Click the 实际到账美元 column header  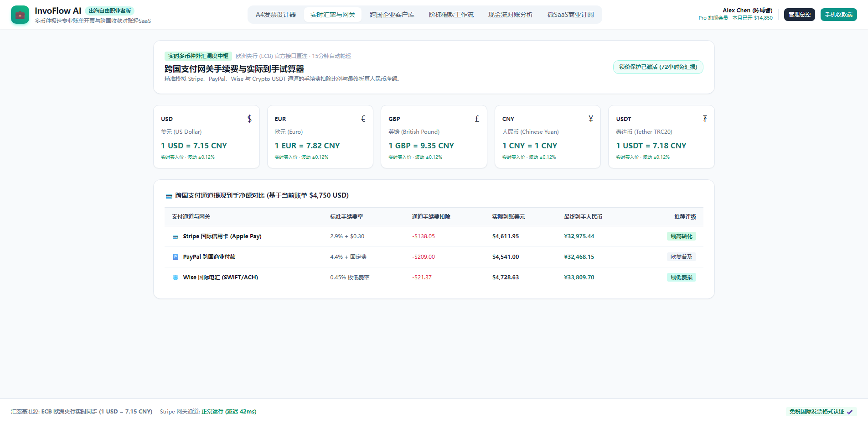(509, 217)
